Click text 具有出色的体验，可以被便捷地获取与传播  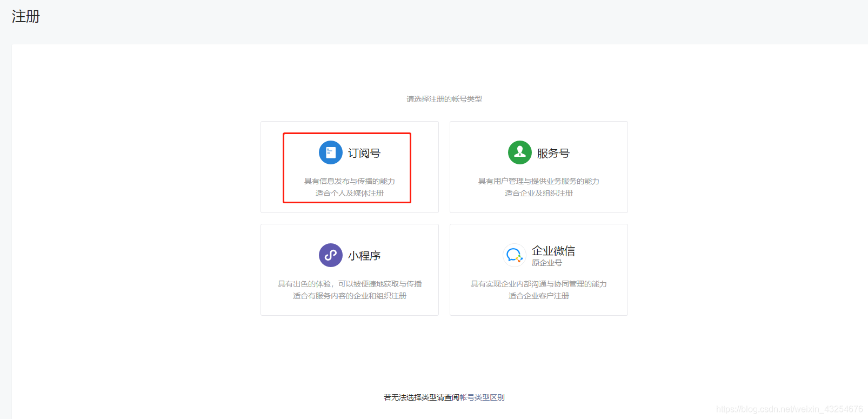click(350, 284)
